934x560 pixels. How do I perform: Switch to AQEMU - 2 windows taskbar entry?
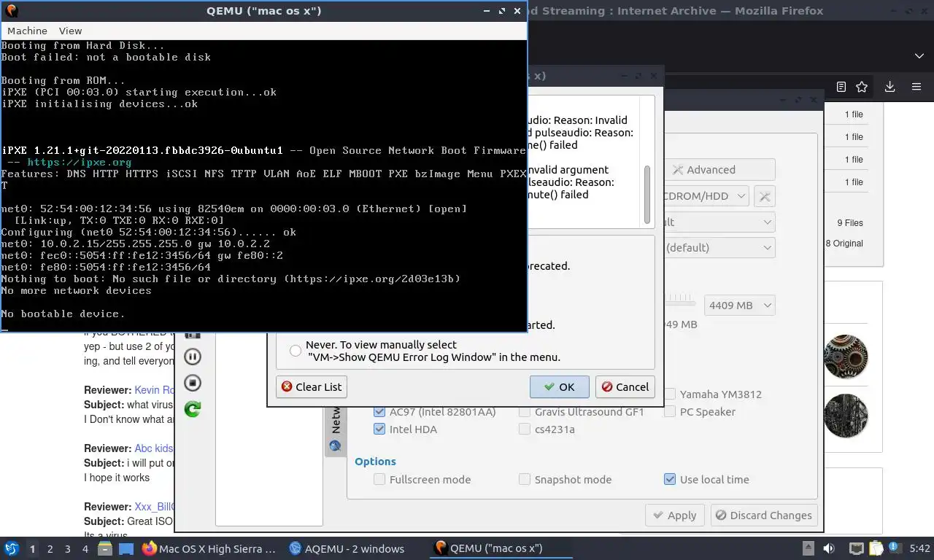coord(347,548)
